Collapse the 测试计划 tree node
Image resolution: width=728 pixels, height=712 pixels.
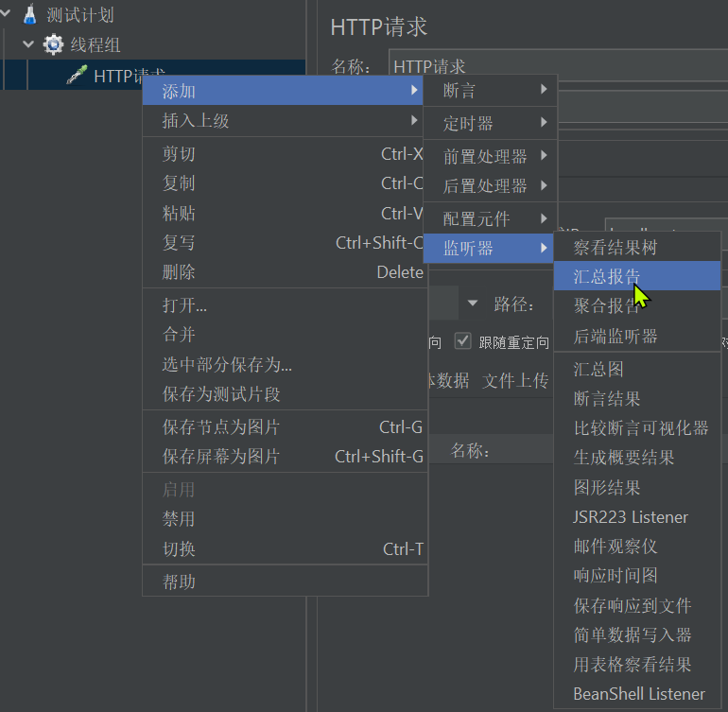click(5, 14)
